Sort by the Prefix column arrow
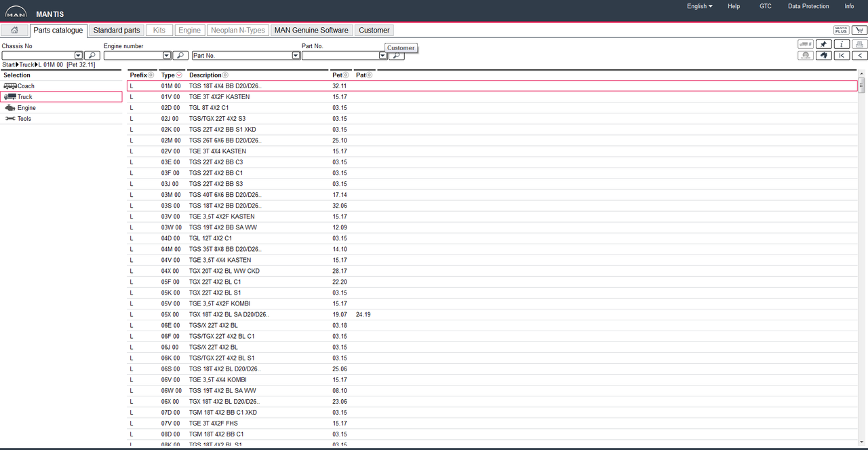The height and width of the screenshot is (450, 868). point(151,75)
